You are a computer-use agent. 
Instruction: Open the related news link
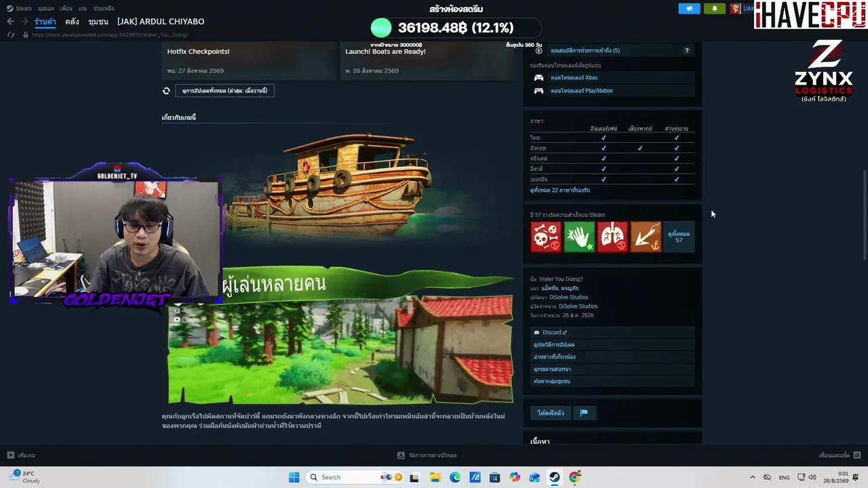[x=612, y=357]
